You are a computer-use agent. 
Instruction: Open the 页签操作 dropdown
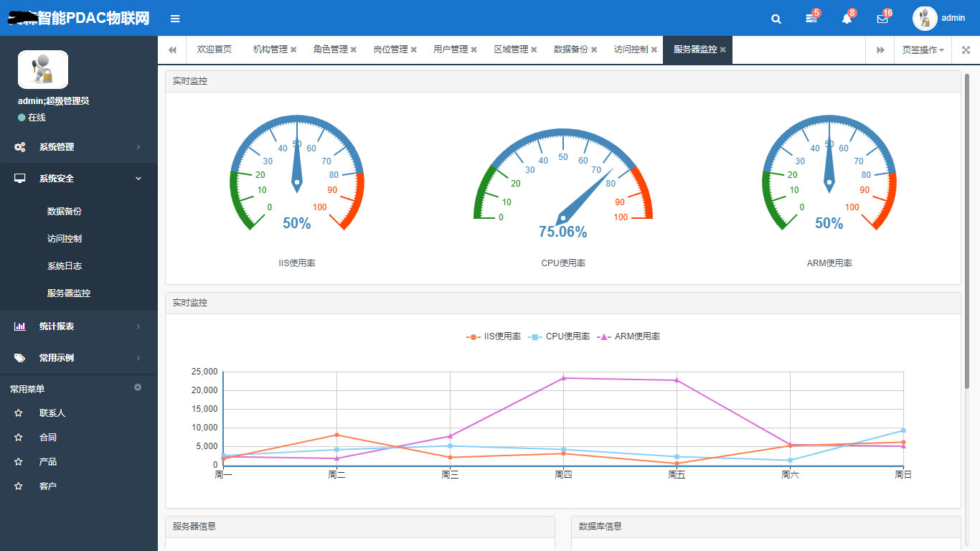923,50
